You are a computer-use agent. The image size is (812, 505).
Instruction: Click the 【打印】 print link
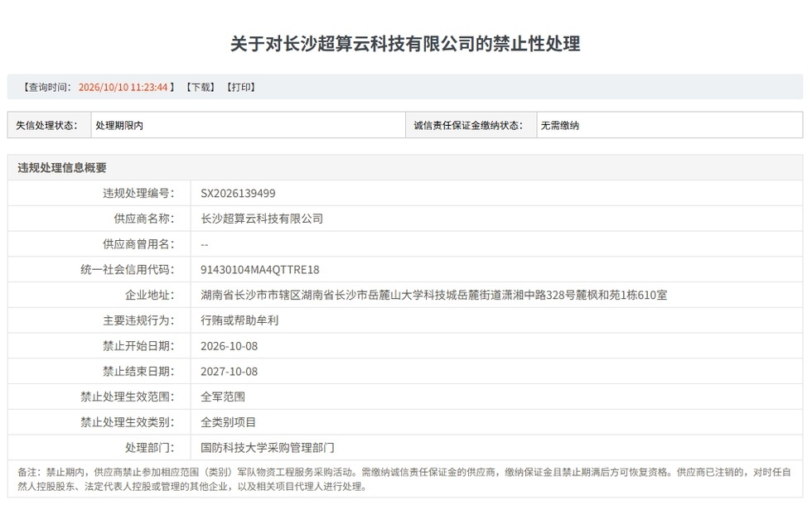[x=241, y=87]
